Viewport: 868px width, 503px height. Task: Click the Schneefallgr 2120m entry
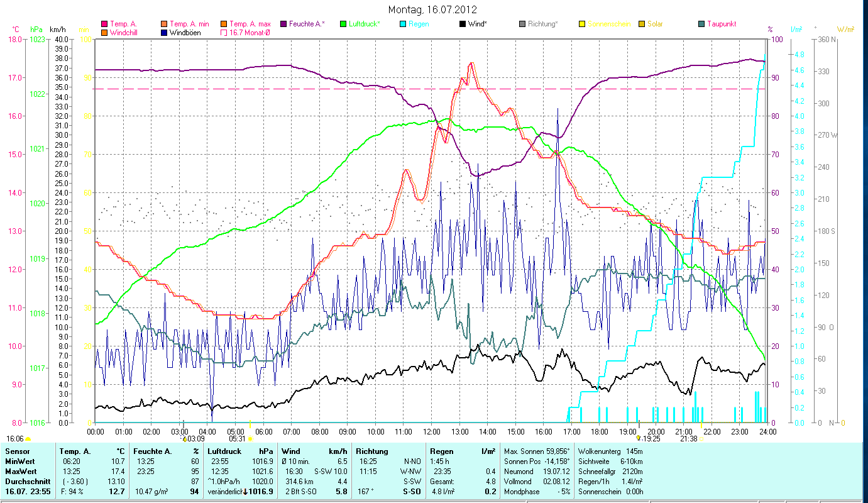point(610,472)
